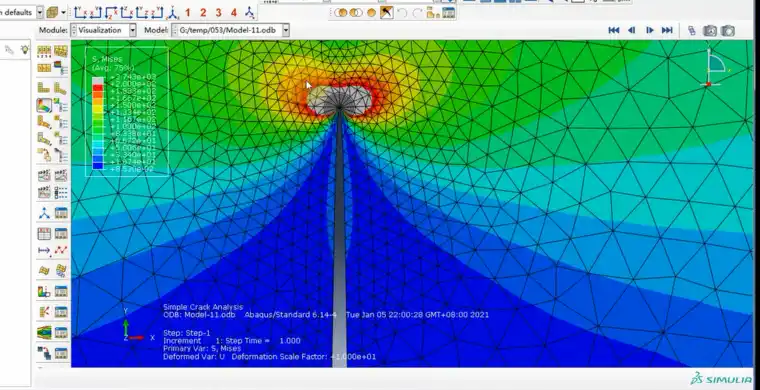Click the gray top swatch in the legend

click(98, 80)
